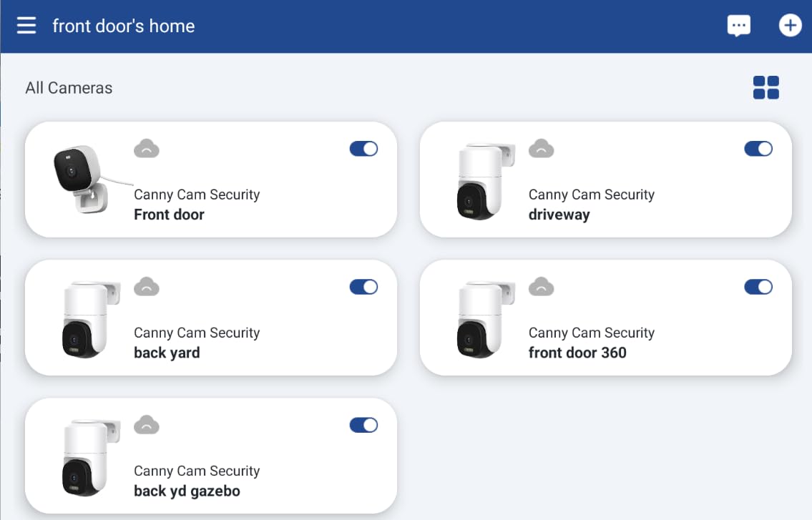The image size is (812, 520).
Task: Tap cloud icon on back yd gazebo card
Action: click(147, 425)
